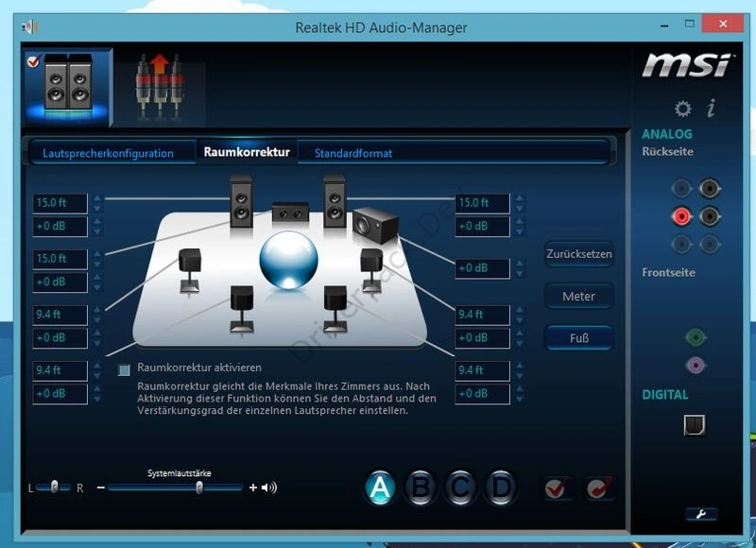Screen dimensions: 756x548
Task: Click the Zurücksetzen button
Action: [579, 253]
